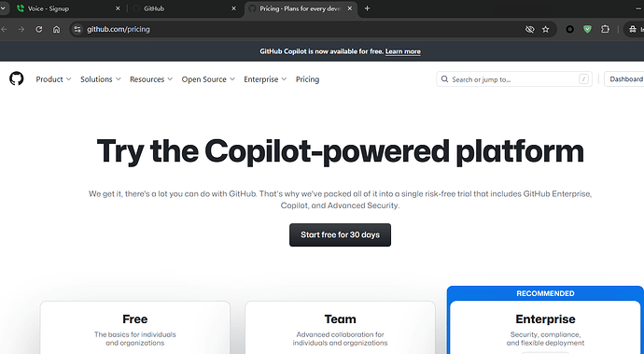Focus the Search or jump to field
The image size is (644, 354).
coord(514,79)
